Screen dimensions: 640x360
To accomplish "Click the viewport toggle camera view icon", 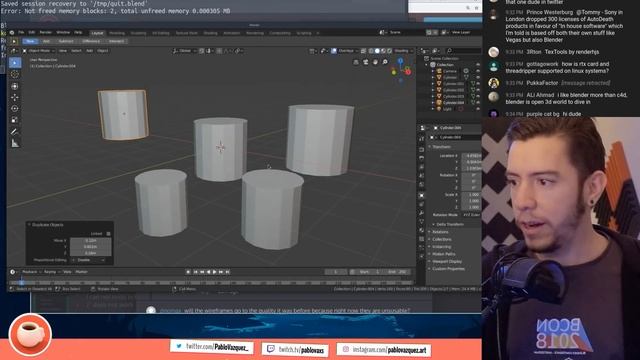I will click(x=366, y=62).
